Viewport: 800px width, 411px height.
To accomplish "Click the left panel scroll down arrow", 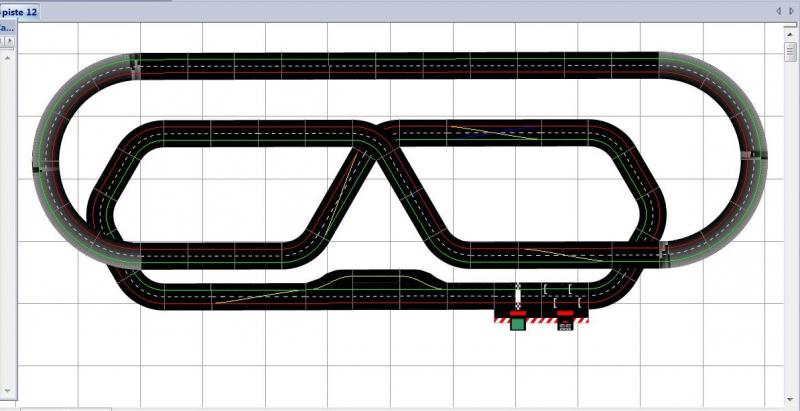I will [x=8, y=390].
